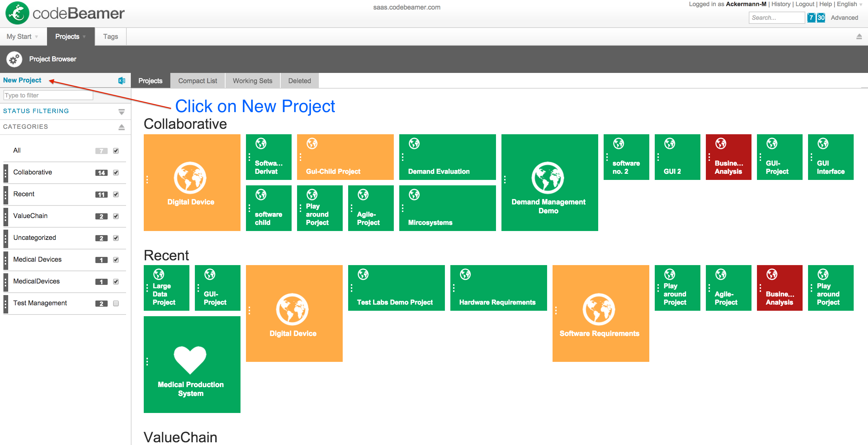
Task: Click the Type to filter field
Action: tap(48, 95)
